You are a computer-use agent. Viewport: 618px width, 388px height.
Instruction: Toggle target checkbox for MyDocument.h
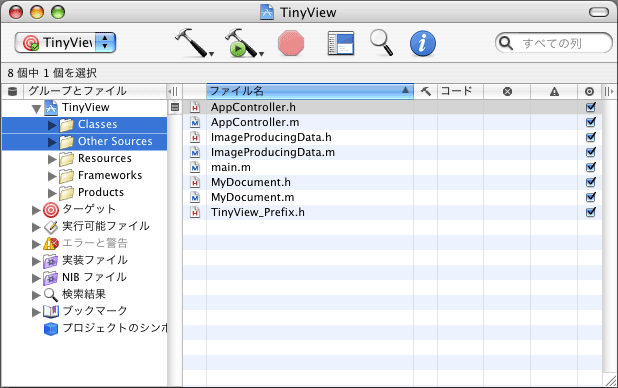pos(590,182)
